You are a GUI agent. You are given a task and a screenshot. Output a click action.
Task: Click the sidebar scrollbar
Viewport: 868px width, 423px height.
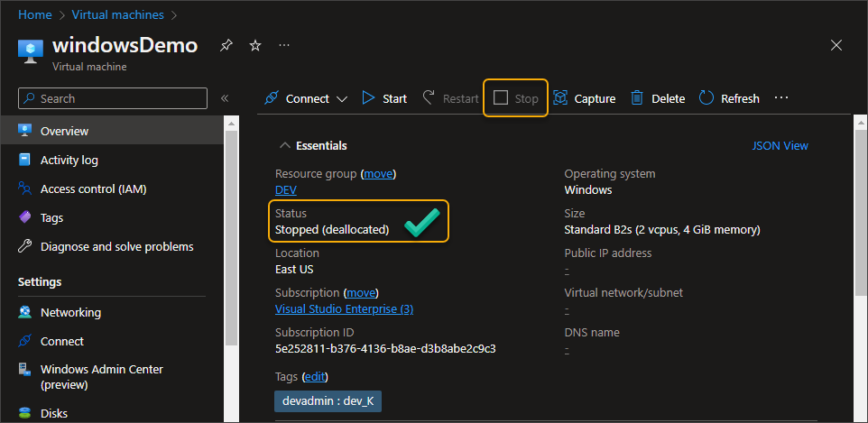pyautogui.click(x=231, y=238)
